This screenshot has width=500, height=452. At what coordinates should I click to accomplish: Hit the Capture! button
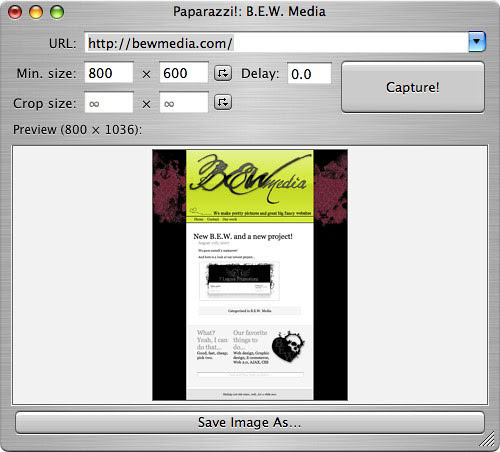413,87
